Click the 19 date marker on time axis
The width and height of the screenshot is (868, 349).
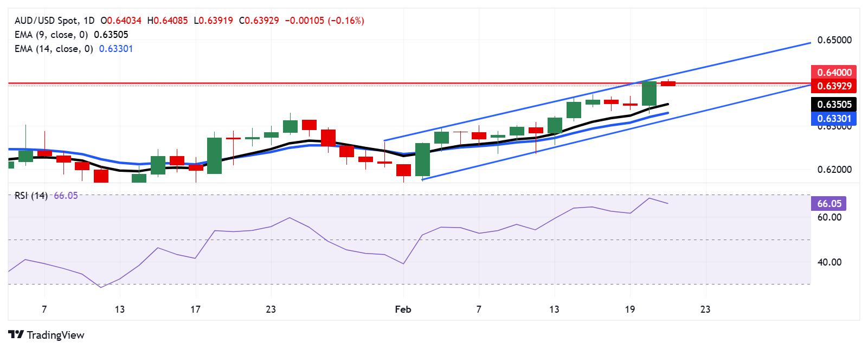click(629, 309)
